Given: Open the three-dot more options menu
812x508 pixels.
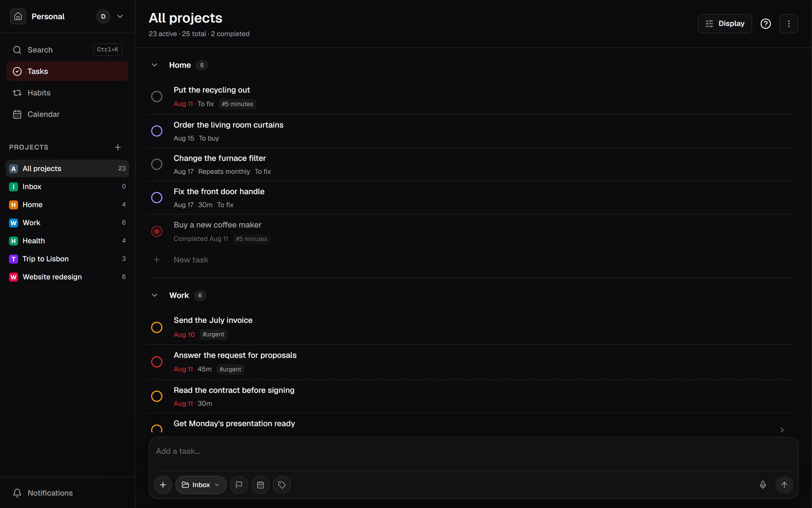Looking at the screenshot, I should click(x=788, y=24).
